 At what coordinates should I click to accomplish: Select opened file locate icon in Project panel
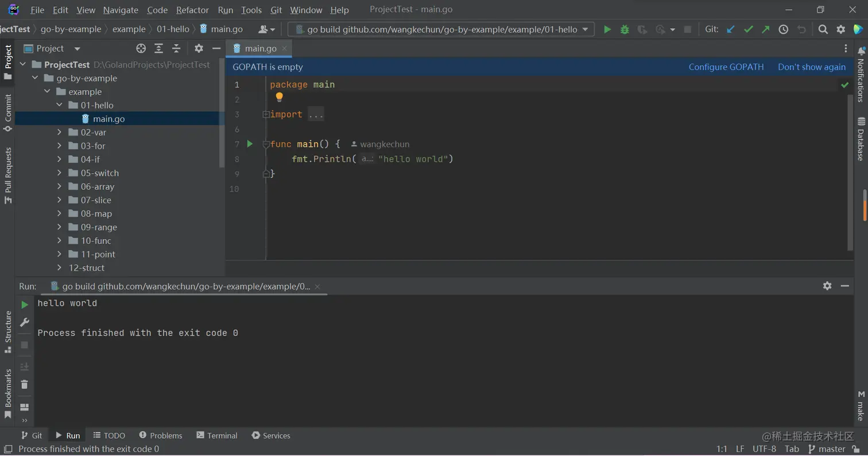141,48
